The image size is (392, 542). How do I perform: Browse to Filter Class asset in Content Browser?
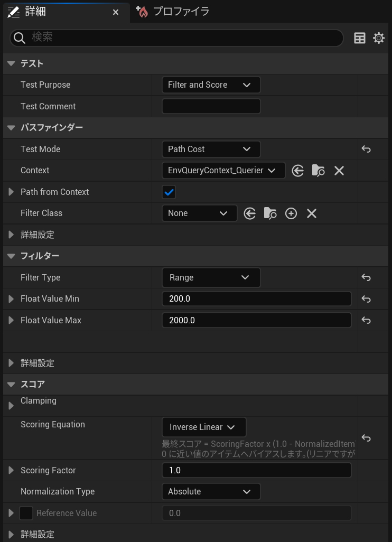tap(270, 213)
